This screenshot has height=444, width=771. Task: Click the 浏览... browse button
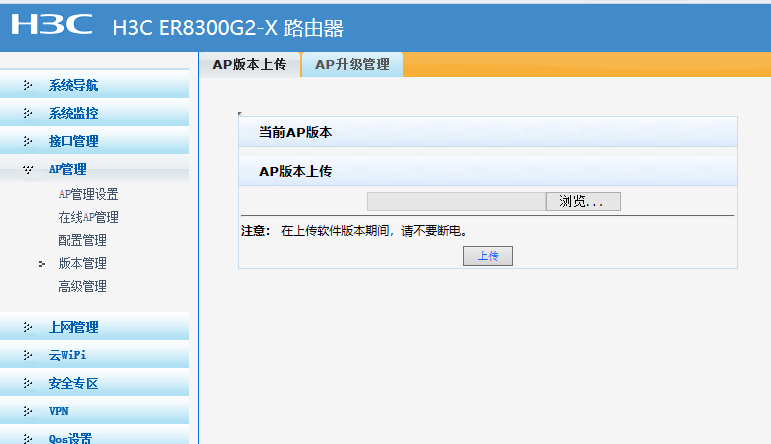(x=583, y=201)
